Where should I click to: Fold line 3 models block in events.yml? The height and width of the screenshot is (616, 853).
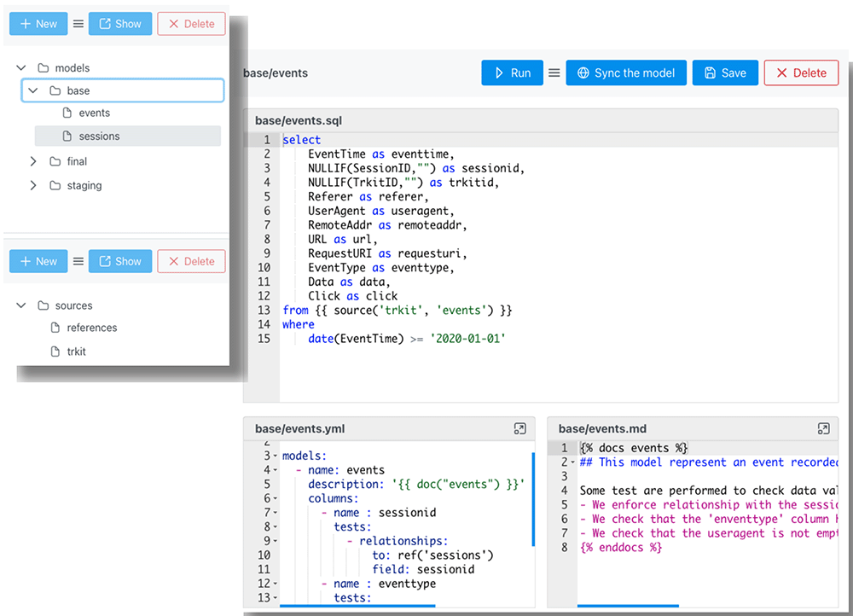pos(276,456)
